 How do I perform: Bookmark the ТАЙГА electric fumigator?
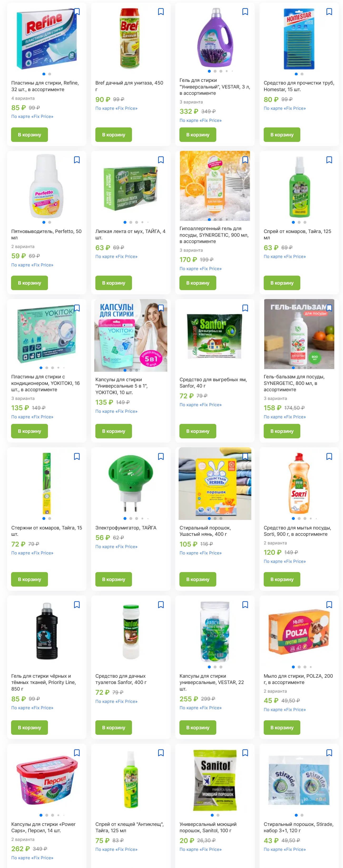[161, 456]
